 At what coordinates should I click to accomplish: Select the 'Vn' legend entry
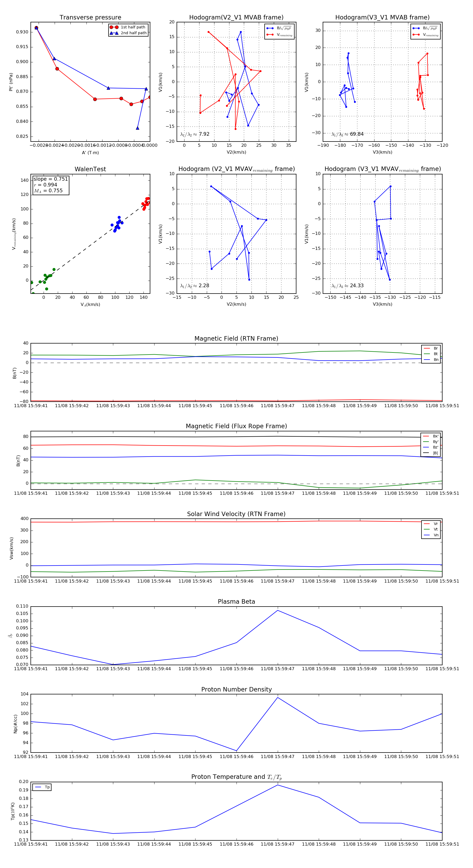[431, 535]
